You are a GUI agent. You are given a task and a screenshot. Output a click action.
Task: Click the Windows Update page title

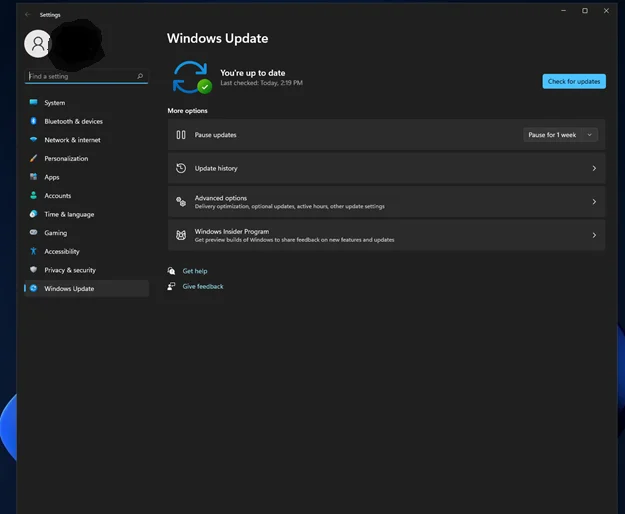coord(218,38)
